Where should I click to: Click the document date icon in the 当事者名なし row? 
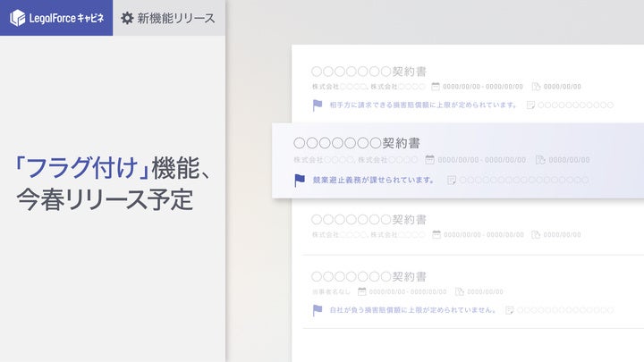pos(460,291)
